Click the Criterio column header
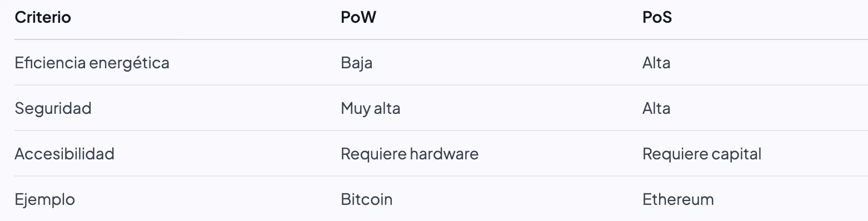 coord(43,17)
